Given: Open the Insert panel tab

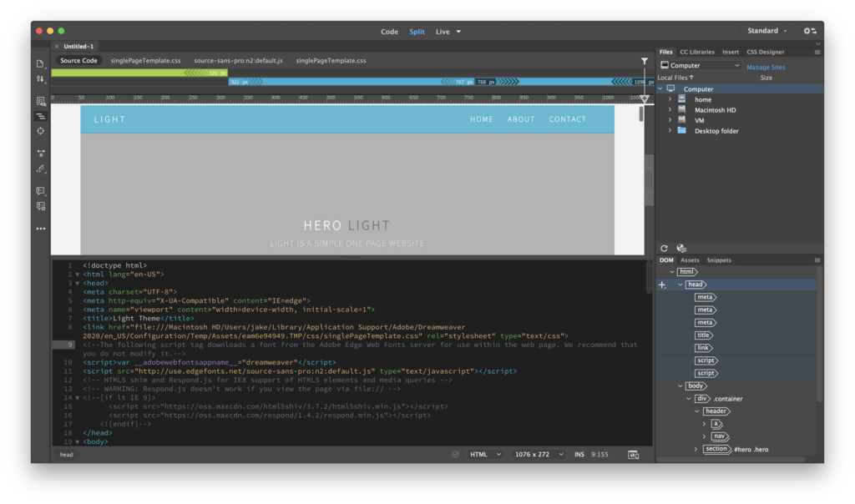Looking at the screenshot, I should pyautogui.click(x=730, y=53).
